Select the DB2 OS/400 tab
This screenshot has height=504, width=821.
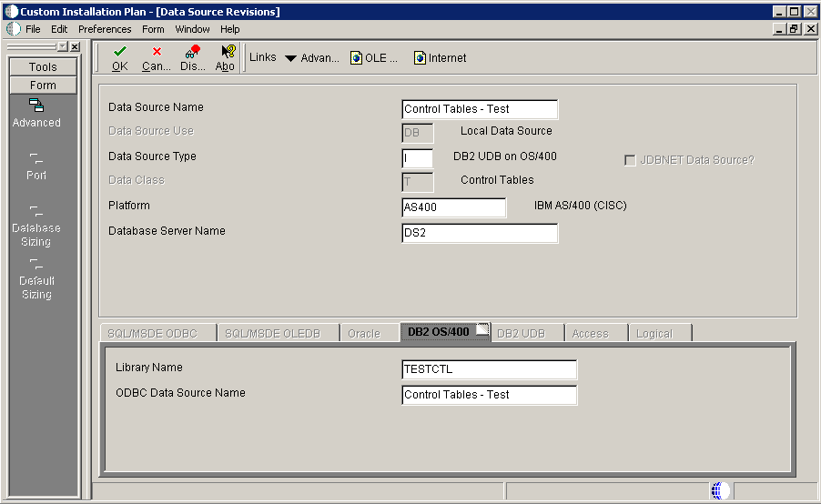click(x=445, y=332)
